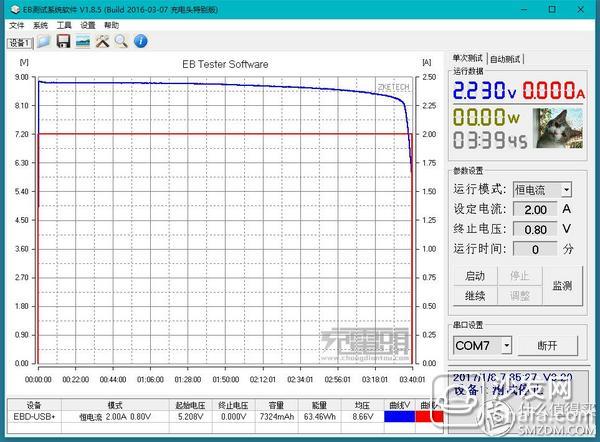Open the tools settings hammer icon
The height and width of the screenshot is (442, 600).
(x=102, y=41)
